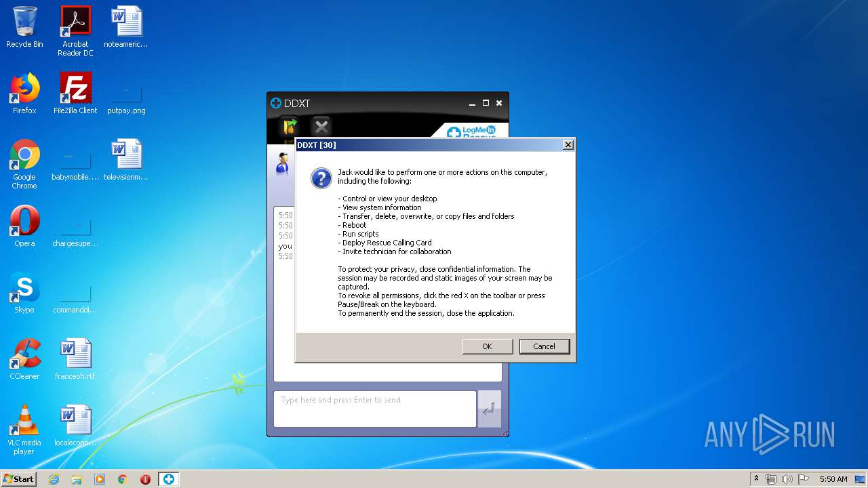Click the 'Run scripts' permission line
Image resolution: width=868 pixels, height=488 pixels.
tap(359, 234)
